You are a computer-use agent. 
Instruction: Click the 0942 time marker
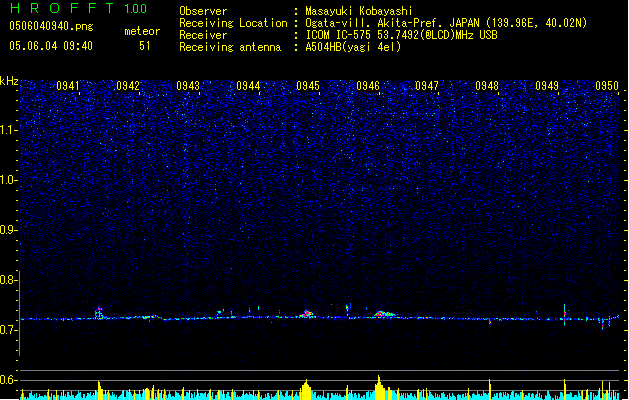click(128, 86)
